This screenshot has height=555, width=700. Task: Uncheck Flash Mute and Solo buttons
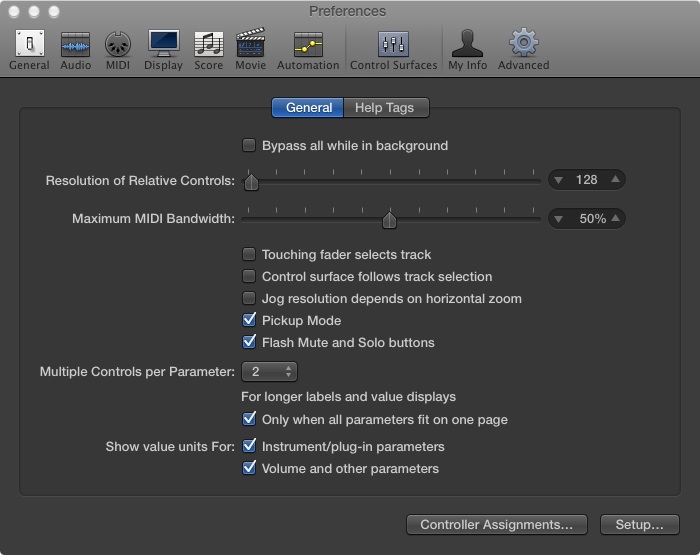[249, 342]
